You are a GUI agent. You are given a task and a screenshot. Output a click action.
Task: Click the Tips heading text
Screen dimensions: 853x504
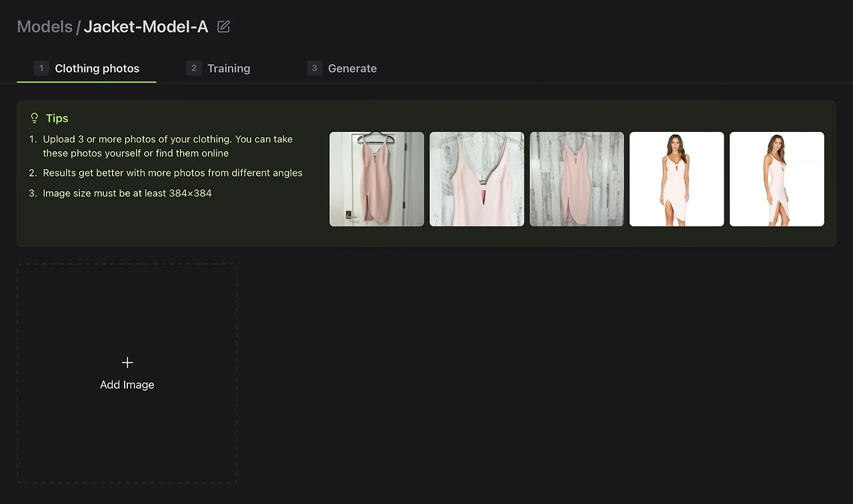(x=57, y=119)
